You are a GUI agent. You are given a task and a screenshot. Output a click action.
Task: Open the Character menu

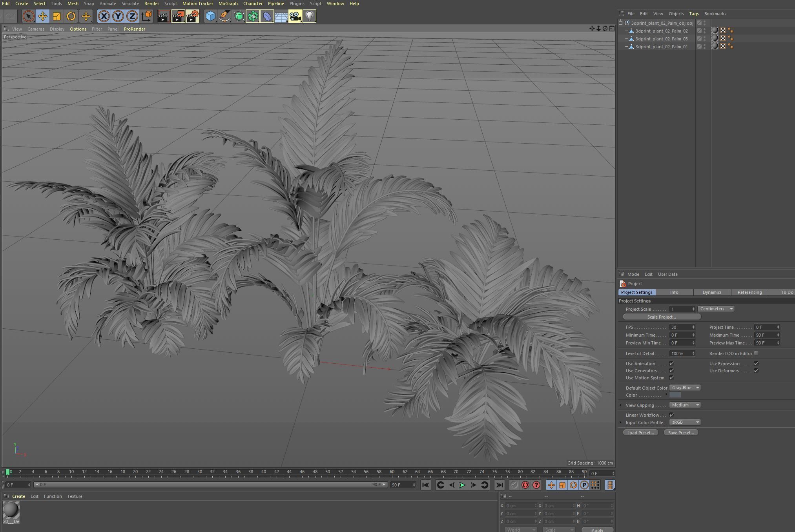[253, 4]
